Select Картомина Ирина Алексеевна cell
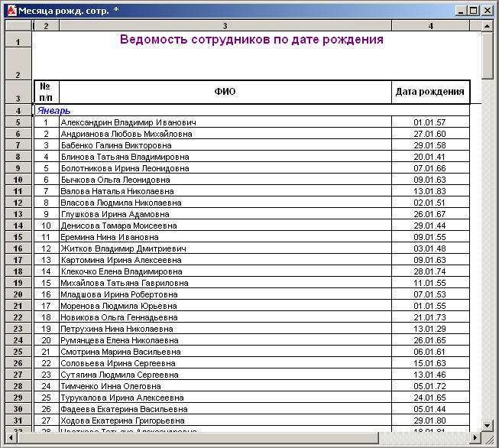 (x=225, y=260)
